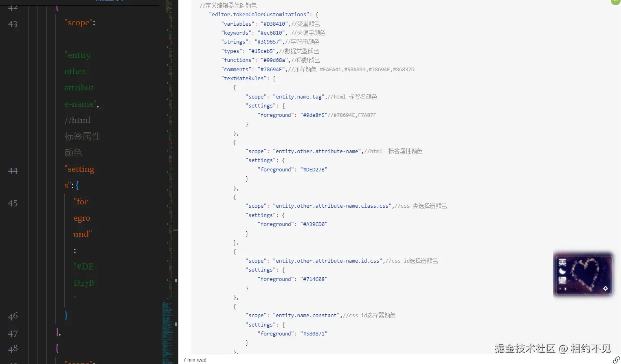This screenshot has width=621, height=364.
Task: Select line number 43 in gutter
Action: click(13, 24)
